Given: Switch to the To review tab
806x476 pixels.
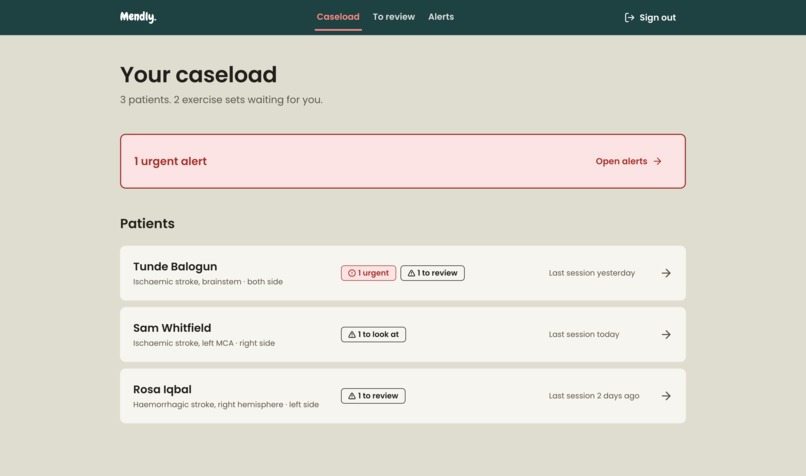Looking at the screenshot, I should [394, 17].
